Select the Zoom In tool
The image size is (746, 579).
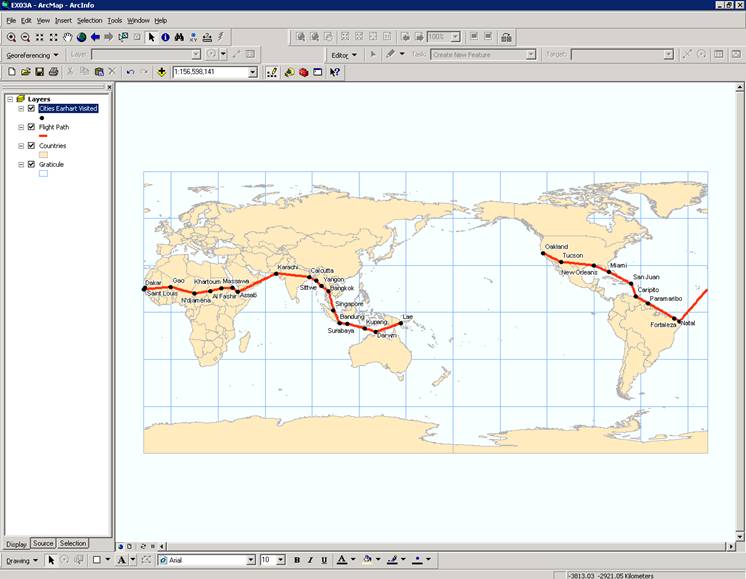(11, 37)
